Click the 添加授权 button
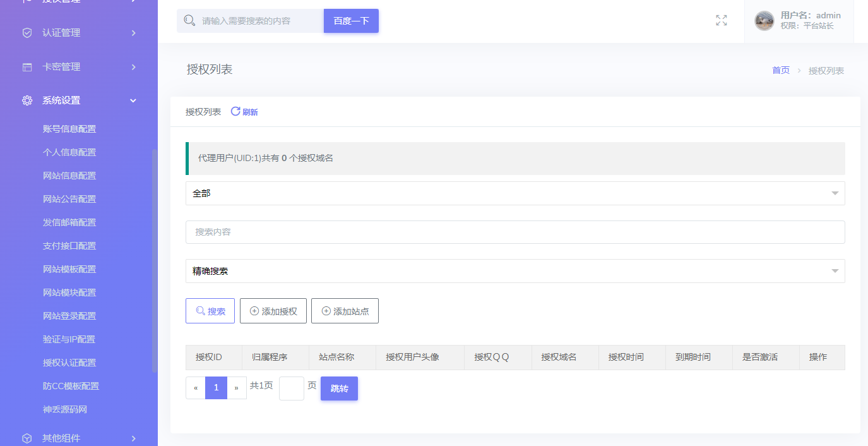The height and width of the screenshot is (446, 868). 273,310
